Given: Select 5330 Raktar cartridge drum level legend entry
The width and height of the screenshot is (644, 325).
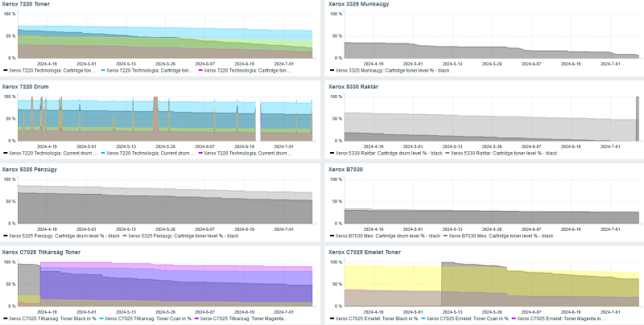Looking at the screenshot, I should point(386,154).
